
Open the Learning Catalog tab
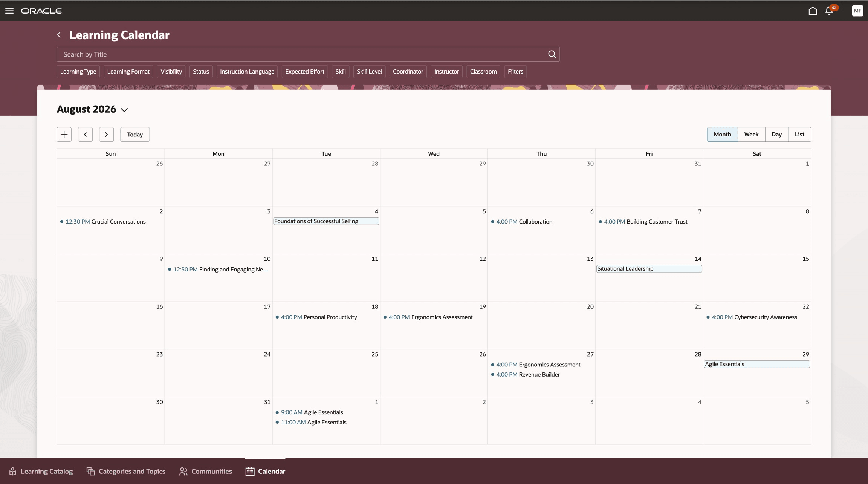(x=41, y=471)
